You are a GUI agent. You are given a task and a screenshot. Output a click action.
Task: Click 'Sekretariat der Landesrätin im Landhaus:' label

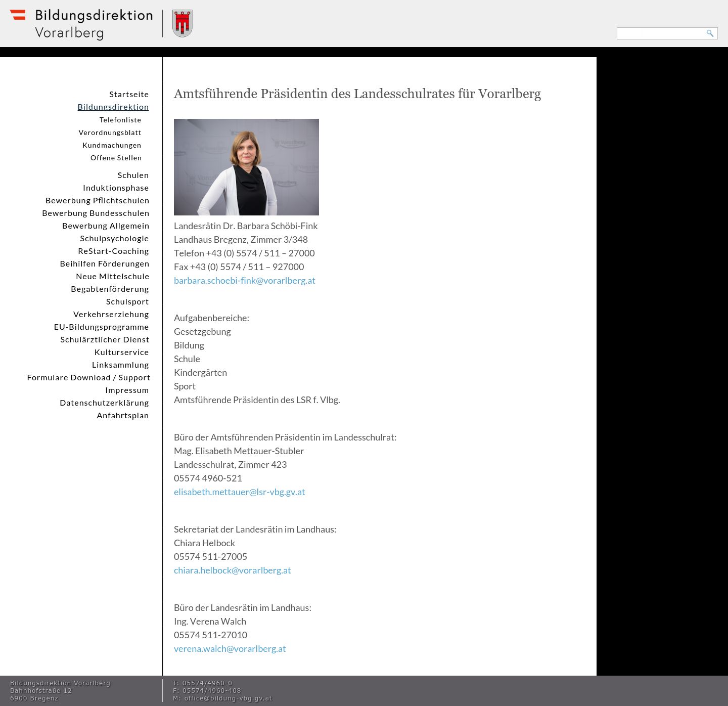click(255, 529)
